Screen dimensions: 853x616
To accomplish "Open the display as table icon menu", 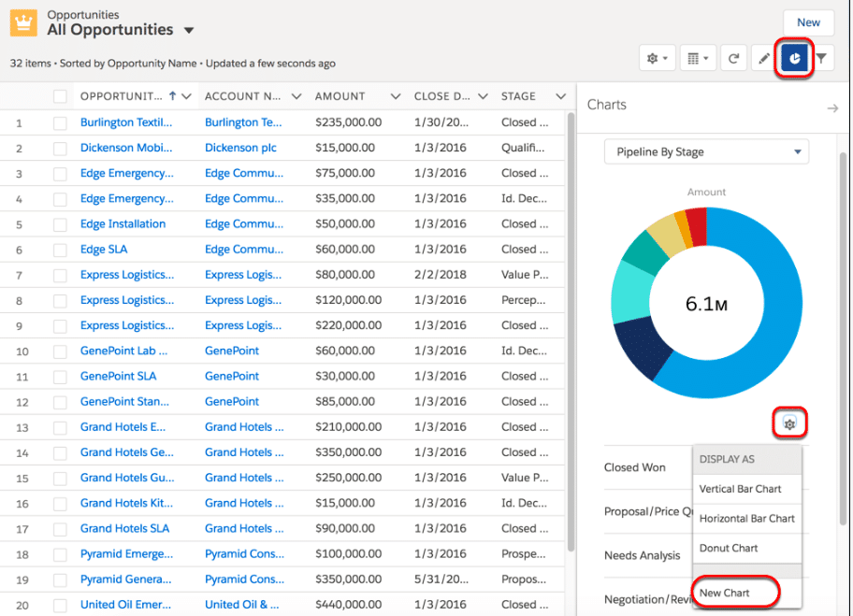I will point(697,59).
